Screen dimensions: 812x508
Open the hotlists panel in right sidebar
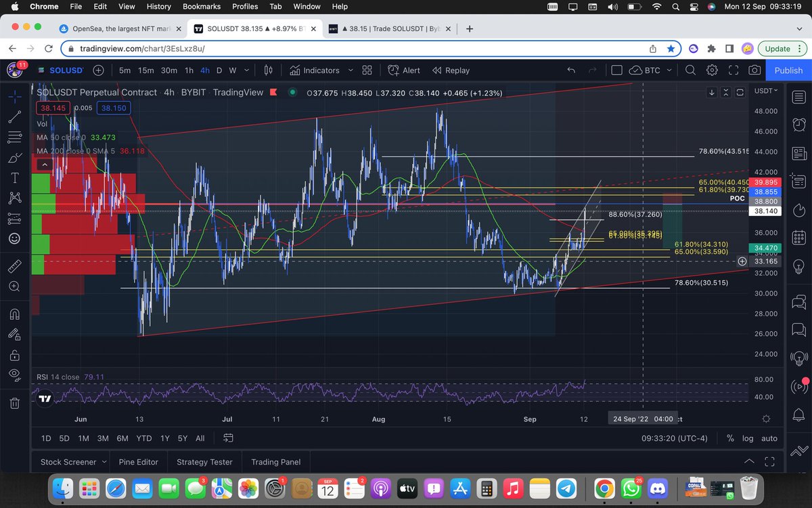(x=798, y=210)
